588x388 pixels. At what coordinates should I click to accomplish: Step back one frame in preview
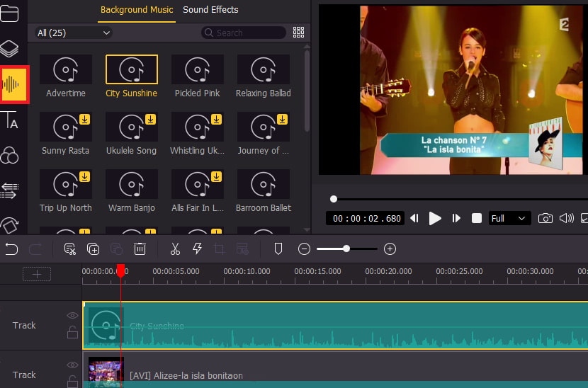(414, 218)
